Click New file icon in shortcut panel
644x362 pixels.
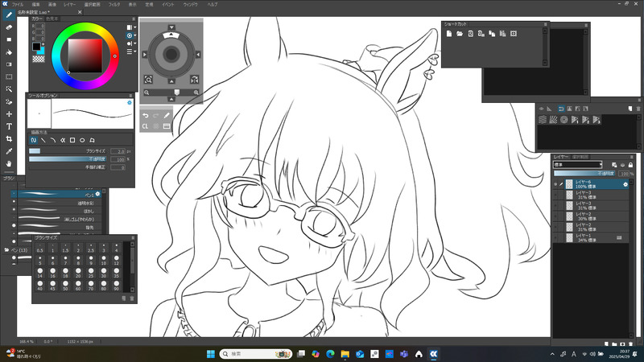[x=449, y=34]
